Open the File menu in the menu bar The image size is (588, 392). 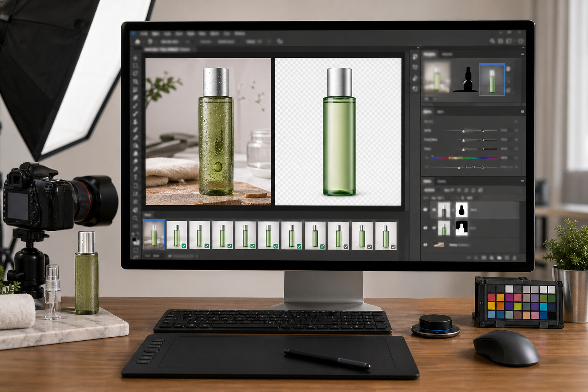[x=145, y=33]
